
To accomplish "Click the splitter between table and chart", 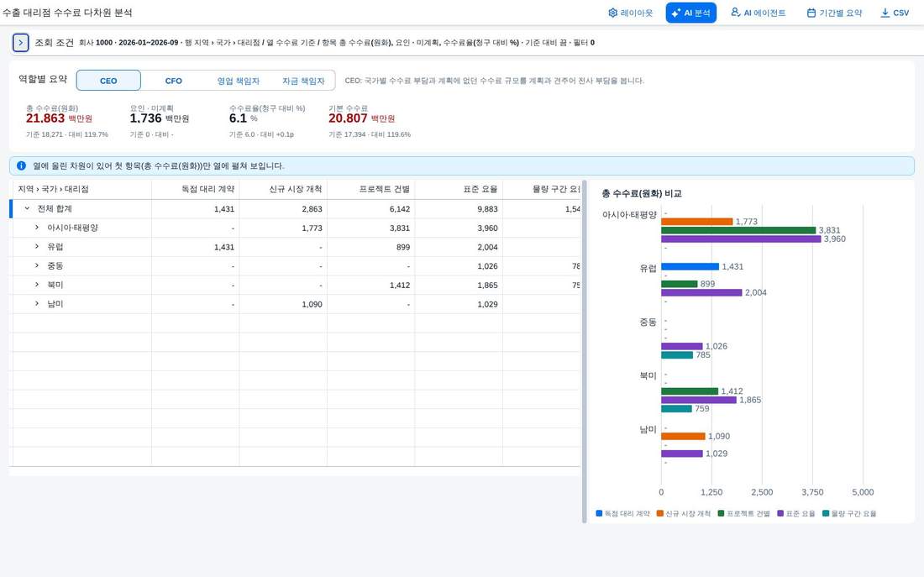I will click(x=585, y=351).
